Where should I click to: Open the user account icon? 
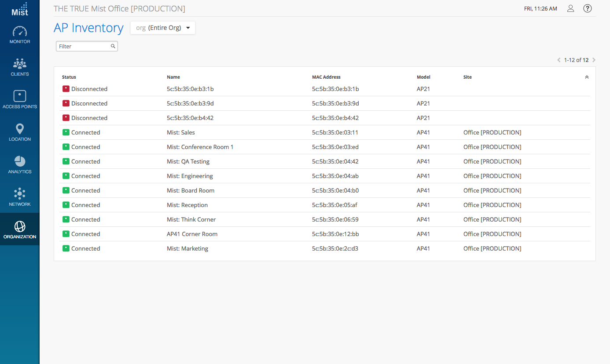click(570, 8)
